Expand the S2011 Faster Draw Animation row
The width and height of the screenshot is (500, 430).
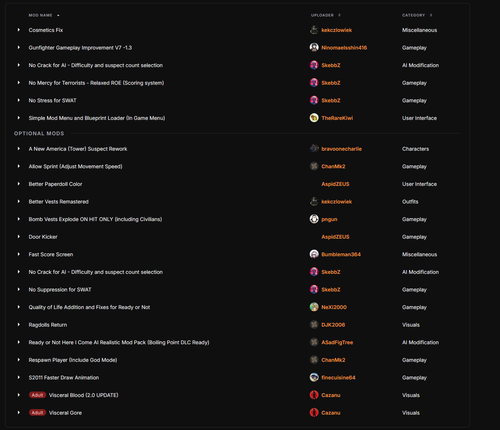[19, 377]
